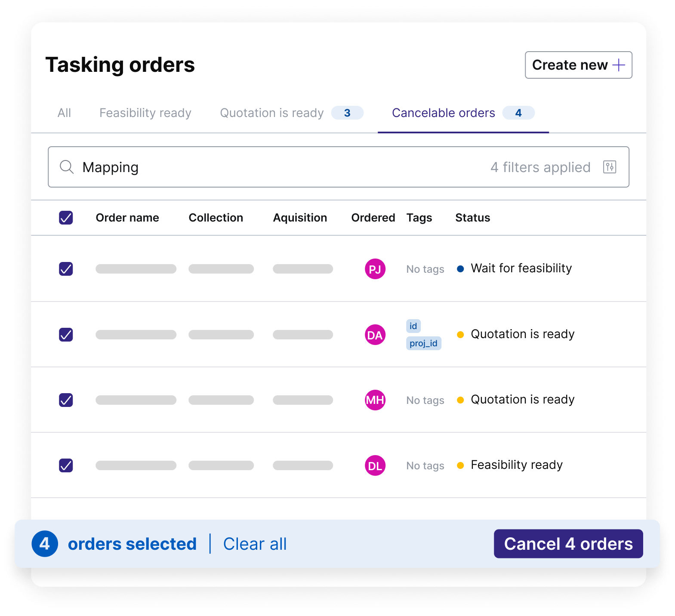675x616 pixels.
Task: Click the MH user avatar
Action: click(375, 400)
